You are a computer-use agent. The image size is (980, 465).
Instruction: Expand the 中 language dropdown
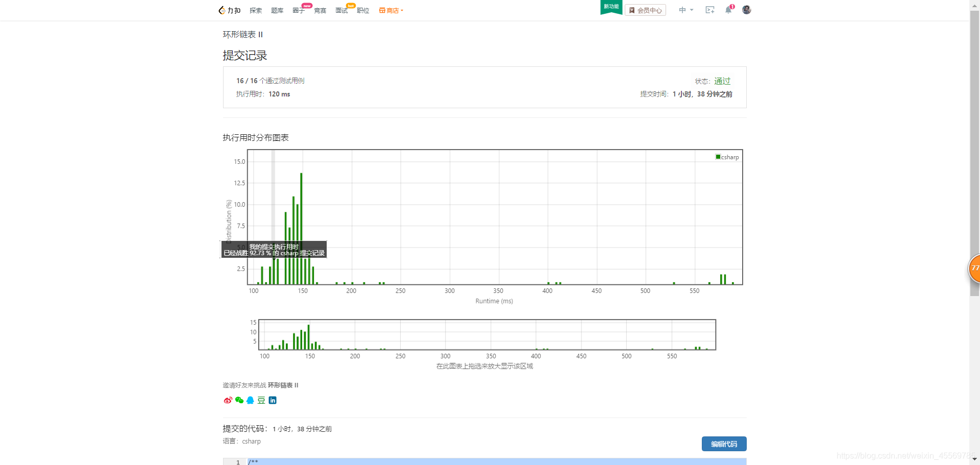click(x=686, y=10)
